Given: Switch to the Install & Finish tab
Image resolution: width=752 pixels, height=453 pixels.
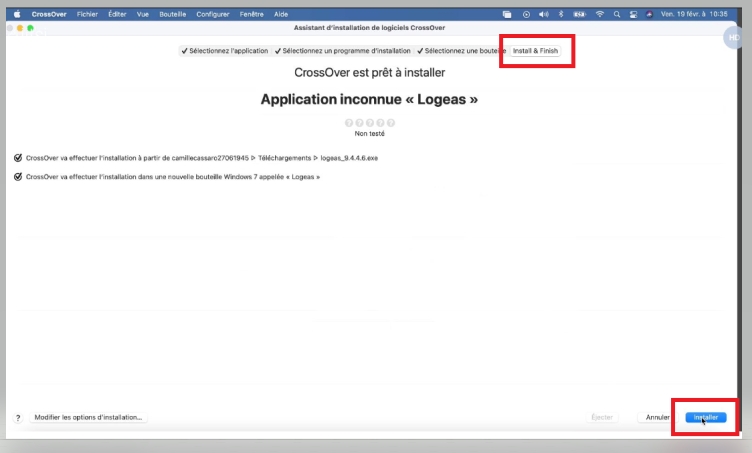Looking at the screenshot, I should pos(535,50).
